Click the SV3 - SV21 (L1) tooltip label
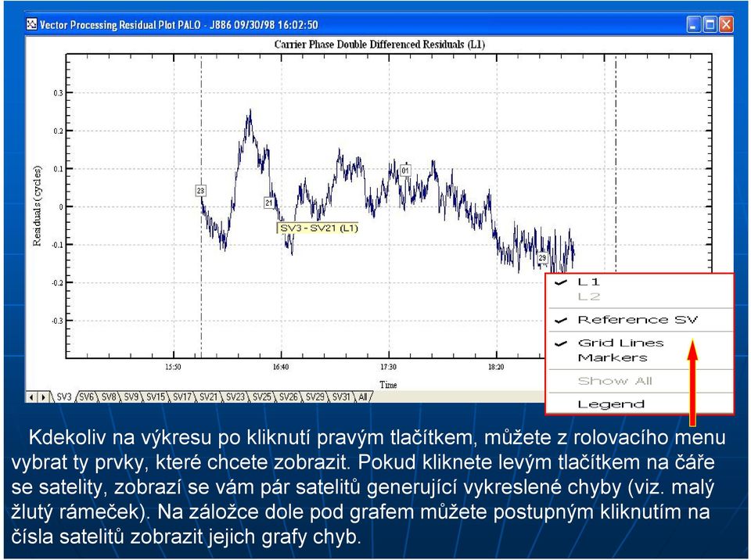 pyautogui.click(x=318, y=228)
